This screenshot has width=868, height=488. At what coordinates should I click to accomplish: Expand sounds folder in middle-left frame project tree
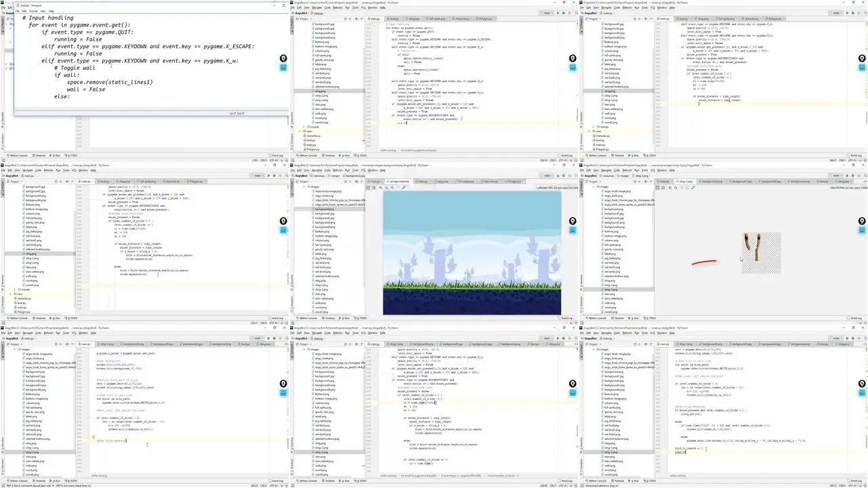pos(13,289)
